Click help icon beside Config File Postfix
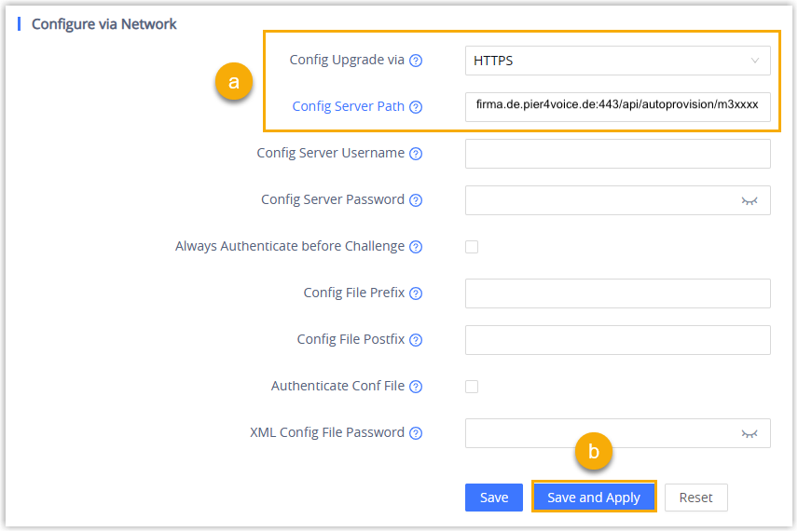Screen dimensions: 798x532 pos(416,340)
